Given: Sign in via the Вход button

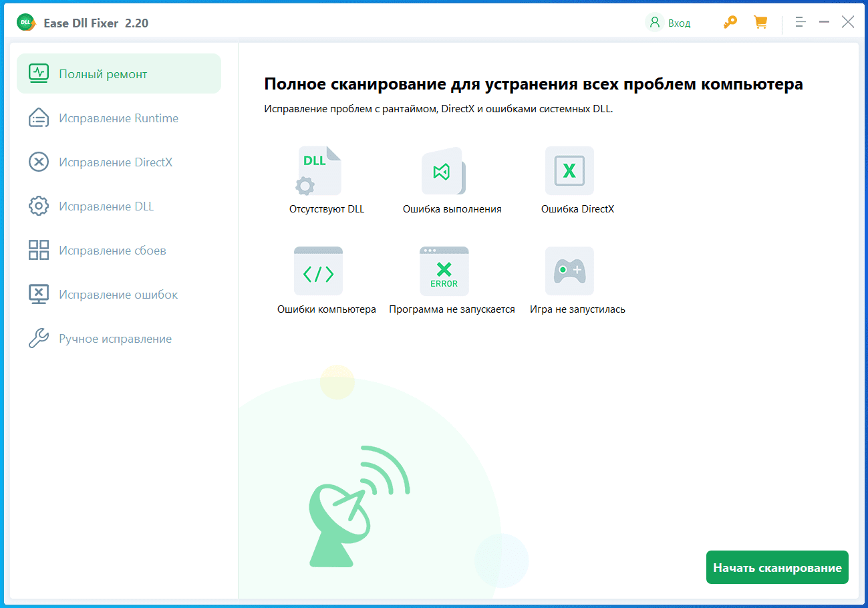Looking at the screenshot, I should 668,23.
